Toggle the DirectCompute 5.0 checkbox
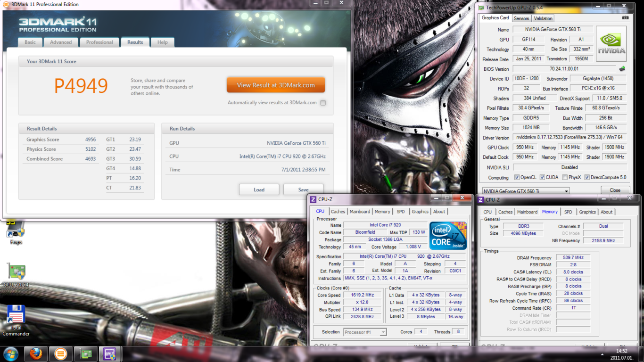The width and height of the screenshot is (644, 362). tap(587, 178)
